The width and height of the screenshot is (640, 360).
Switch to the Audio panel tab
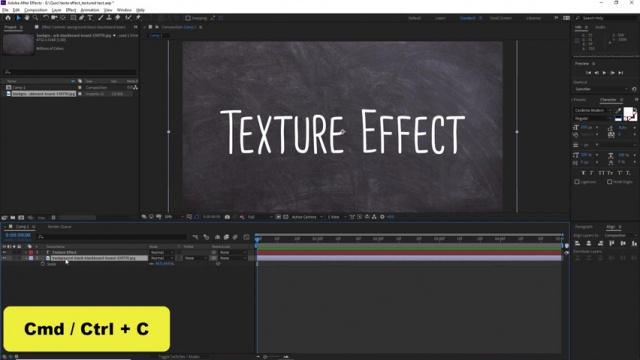pyautogui.click(x=600, y=27)
